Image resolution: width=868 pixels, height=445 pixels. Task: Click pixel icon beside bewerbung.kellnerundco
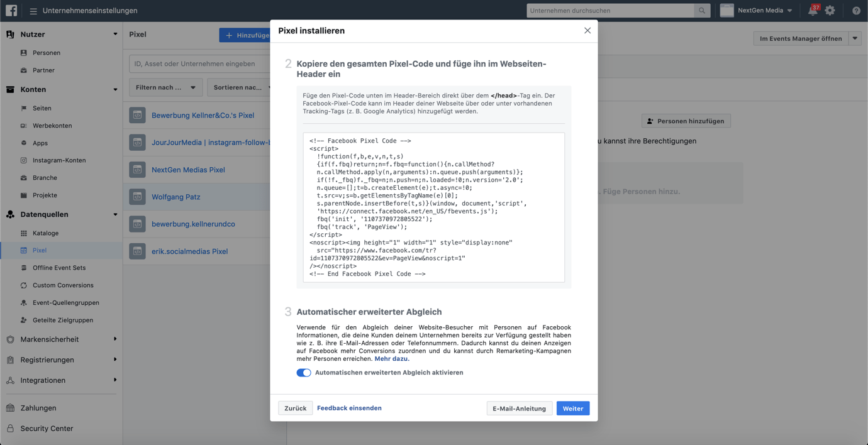coord(137,224)
